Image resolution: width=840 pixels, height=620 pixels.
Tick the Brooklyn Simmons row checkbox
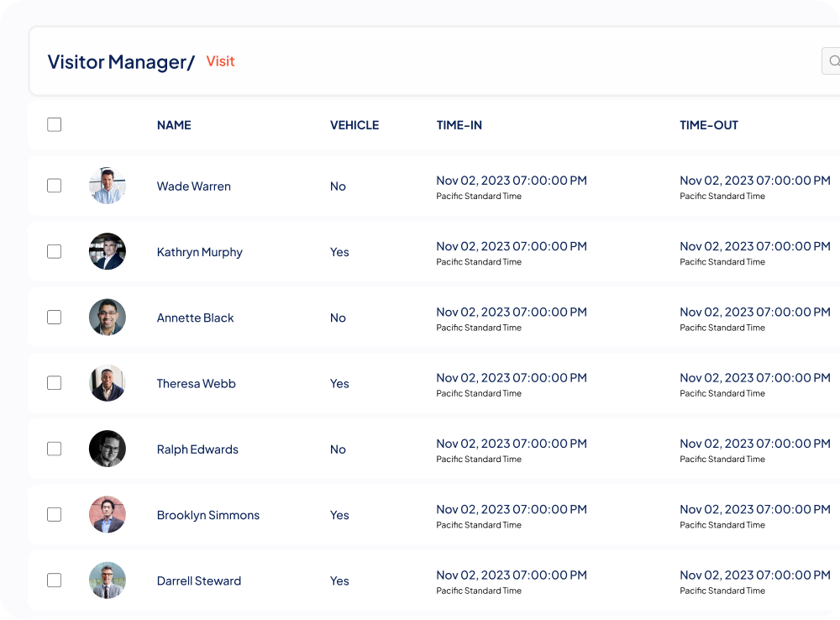pyautogui.click(x=55, y=514)
